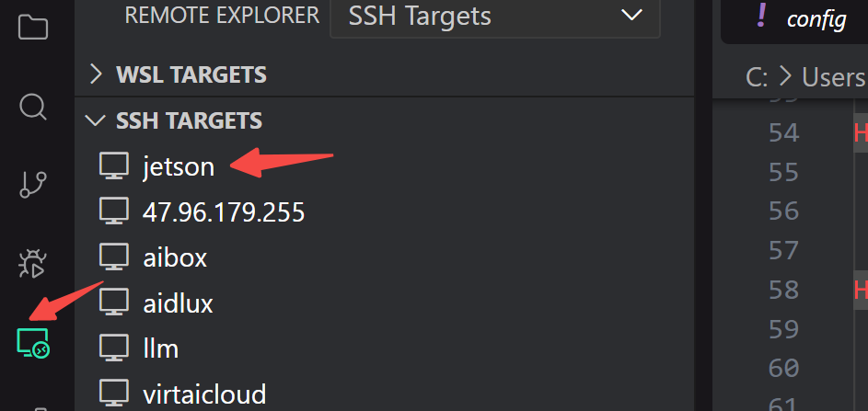Open the SSH Targets dropdown
This screenshot has height=411, width=868.
(x=495, y=17)
